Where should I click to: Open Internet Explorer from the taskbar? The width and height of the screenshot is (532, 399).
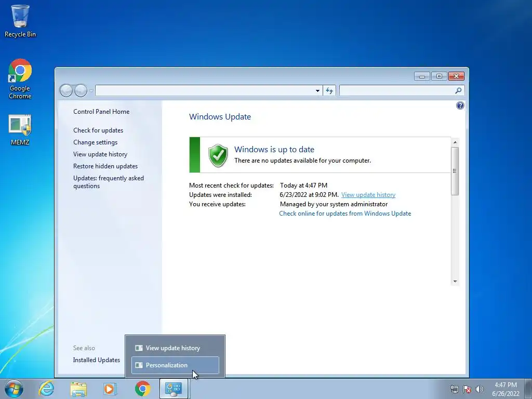(x=46, y=389)
